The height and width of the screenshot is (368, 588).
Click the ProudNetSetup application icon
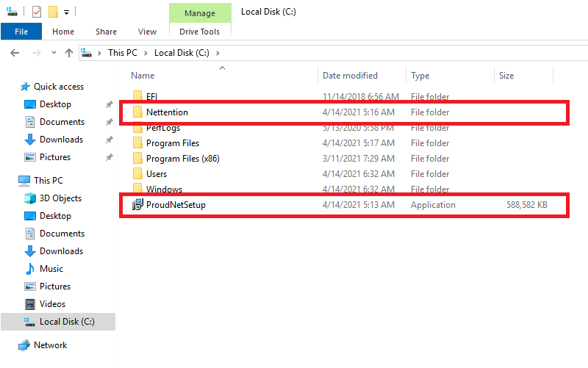pos(137,205)
